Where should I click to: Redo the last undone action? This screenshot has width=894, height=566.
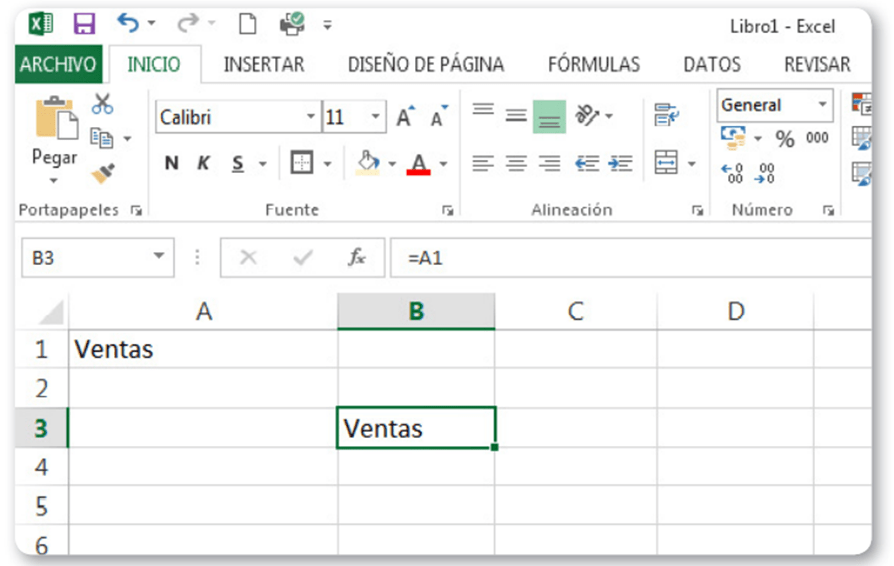tap(188, 23)
